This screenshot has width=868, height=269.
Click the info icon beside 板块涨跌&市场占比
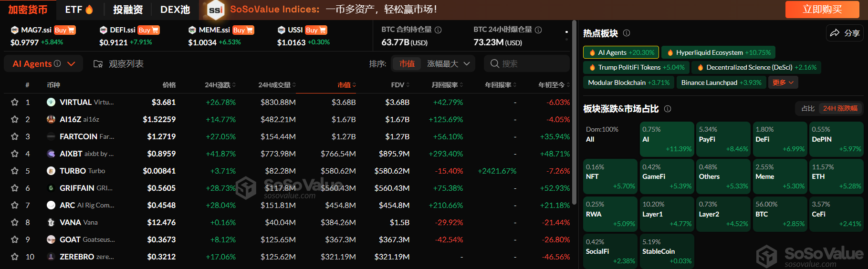coord(668,109)
